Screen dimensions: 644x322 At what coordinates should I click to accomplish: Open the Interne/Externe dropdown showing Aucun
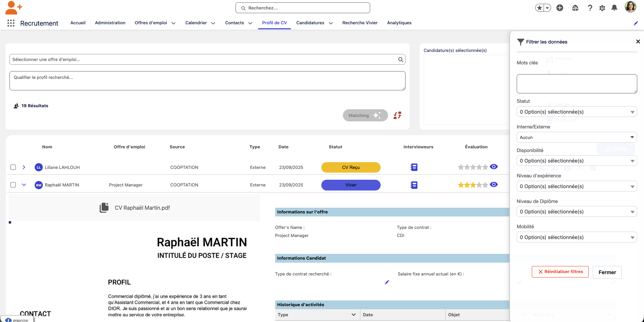pyautogui.click(x=577, y=137)
